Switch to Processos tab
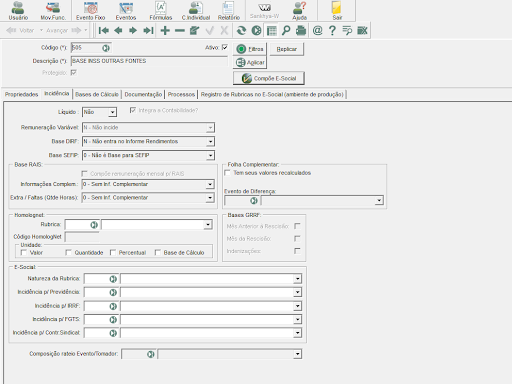Image resolution: width=512 pixels, height=384 pixels. click(x=181, y=94)
